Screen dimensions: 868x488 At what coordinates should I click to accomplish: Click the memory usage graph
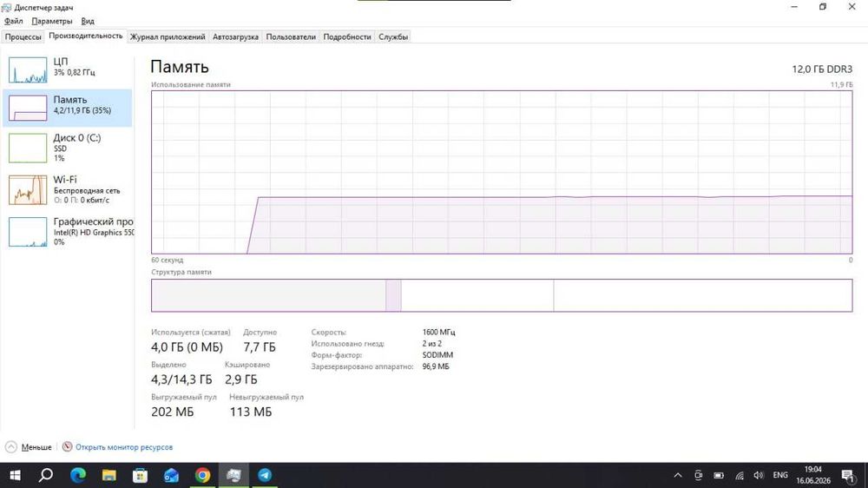click(x=502, y=172)
